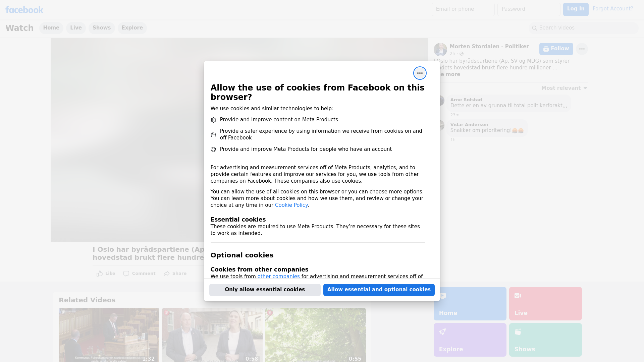
Task: Follow Morten Stordalen - Politiker
Action: point(556,49)
